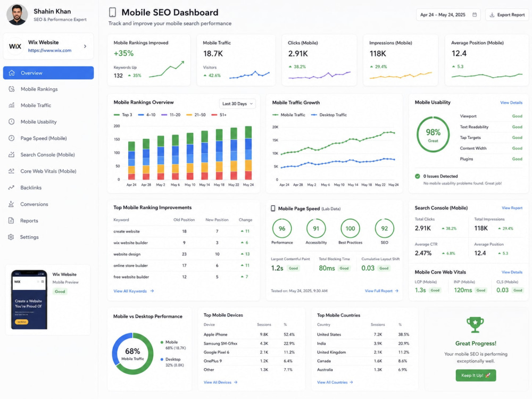Click the Wix logo in site card

[15, 46]
